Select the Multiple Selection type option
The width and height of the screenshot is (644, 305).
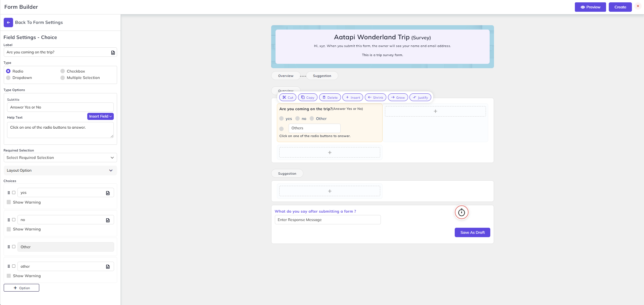pyautogui.click(x=62, y=78)
